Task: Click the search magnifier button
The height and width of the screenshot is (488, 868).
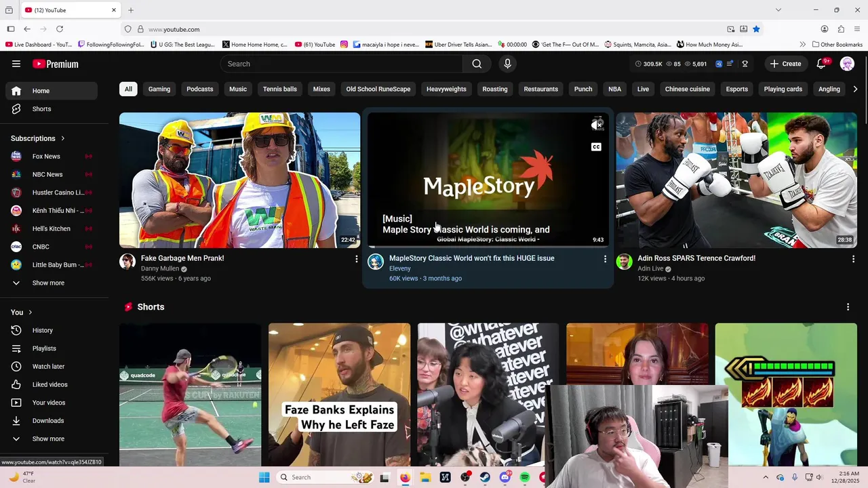Action: 477,64
